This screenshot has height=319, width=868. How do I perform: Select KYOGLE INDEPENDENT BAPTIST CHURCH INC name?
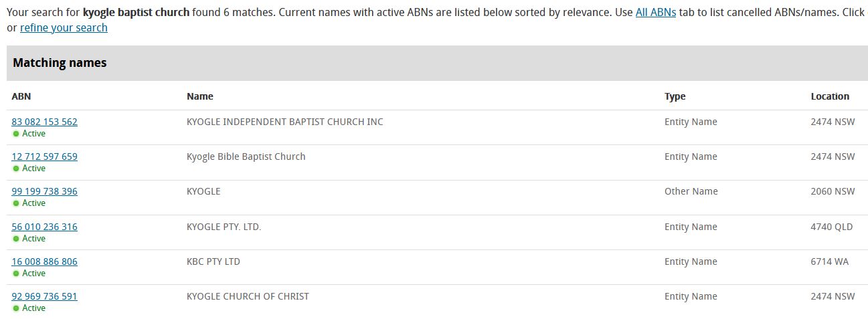click(284, 122)
